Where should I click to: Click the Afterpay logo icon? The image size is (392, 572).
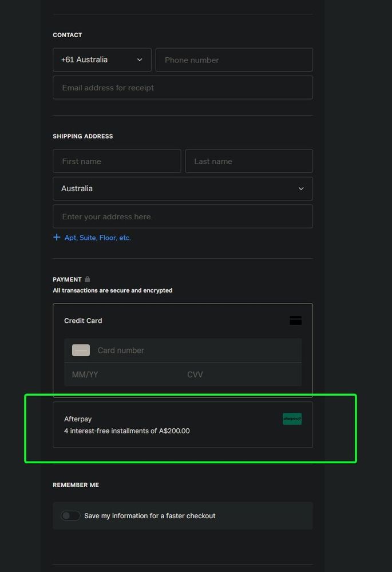(292, 419)
